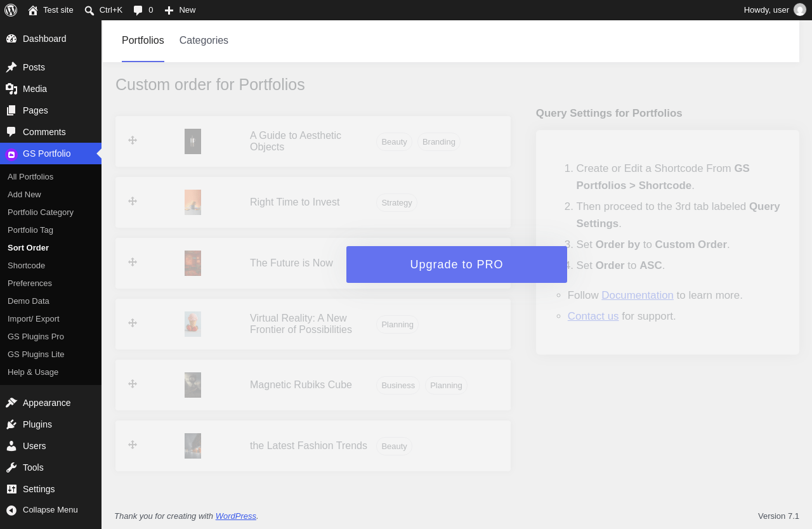Click The Future is Now thumbnail
Screen dimensions: 812x529
pos(193,263)
